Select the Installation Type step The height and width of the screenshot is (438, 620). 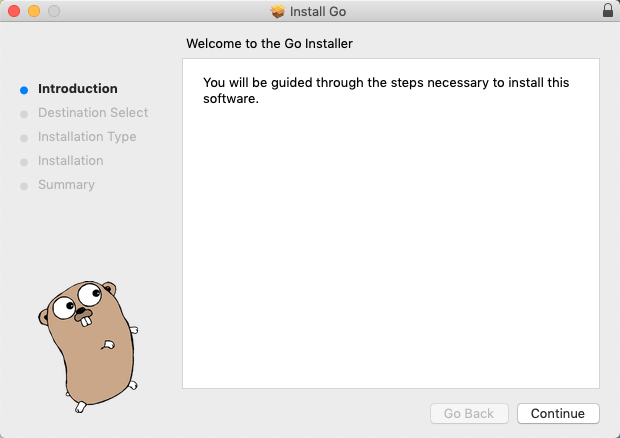pos(87,137)
